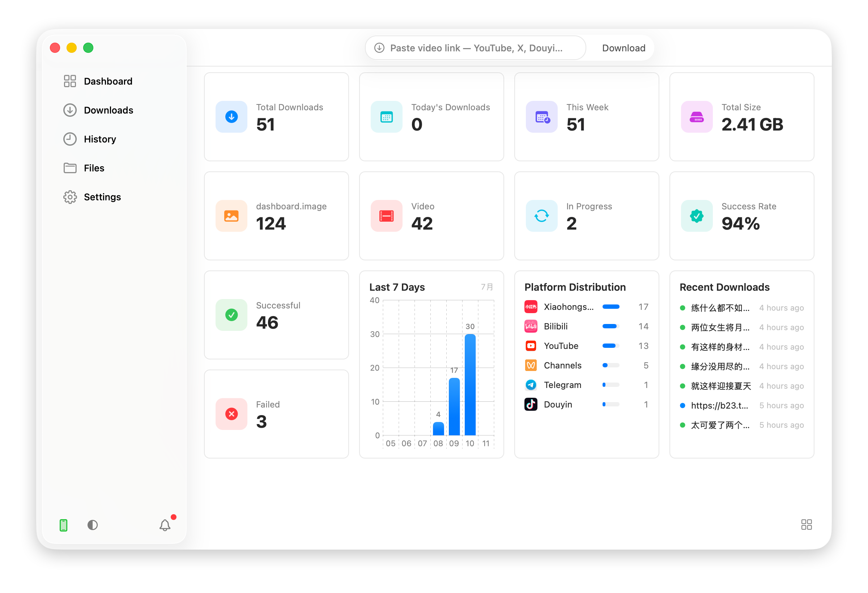Click the Failed red X icon
Screen dimensions: 868x593
point(231,414)
